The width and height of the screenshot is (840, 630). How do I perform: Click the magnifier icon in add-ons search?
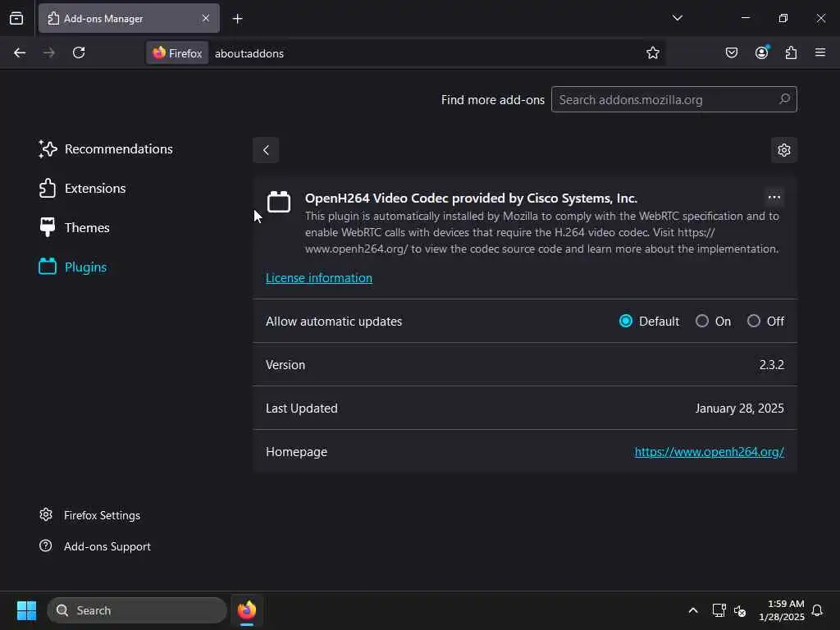[x=784, y=99]
